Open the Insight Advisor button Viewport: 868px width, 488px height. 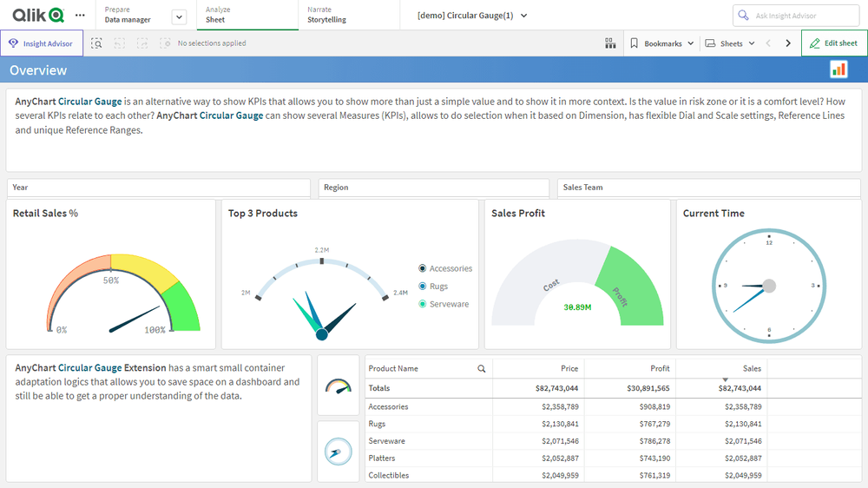(42, 43)
